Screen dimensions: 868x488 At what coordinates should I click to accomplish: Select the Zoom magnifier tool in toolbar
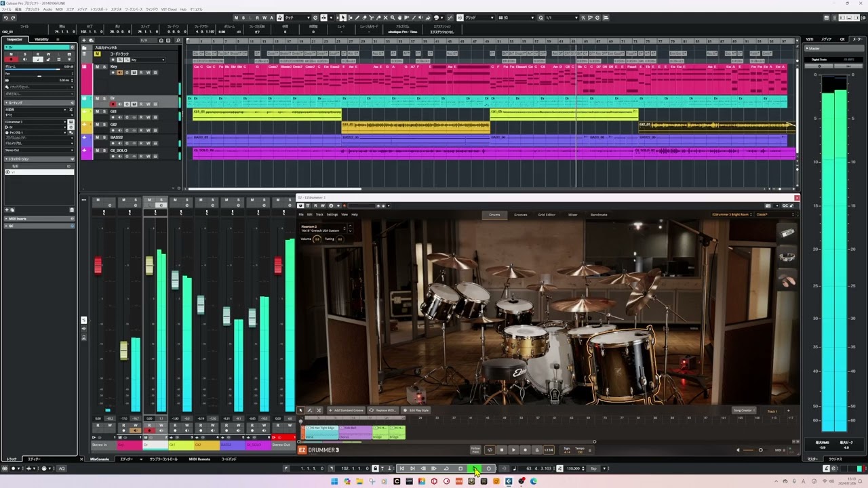tap(393, 18)
